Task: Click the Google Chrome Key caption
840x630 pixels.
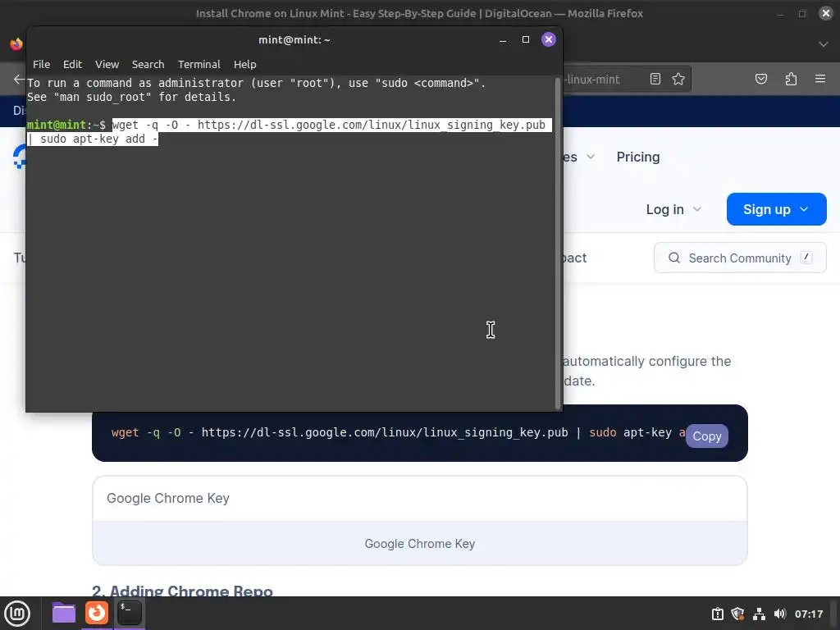Action: tap(419, 544)
